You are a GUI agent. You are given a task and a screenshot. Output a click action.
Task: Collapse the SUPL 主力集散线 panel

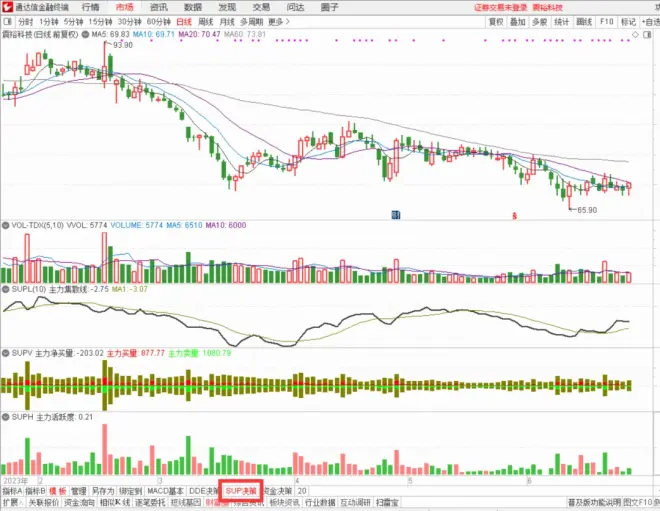click(5, 289)
